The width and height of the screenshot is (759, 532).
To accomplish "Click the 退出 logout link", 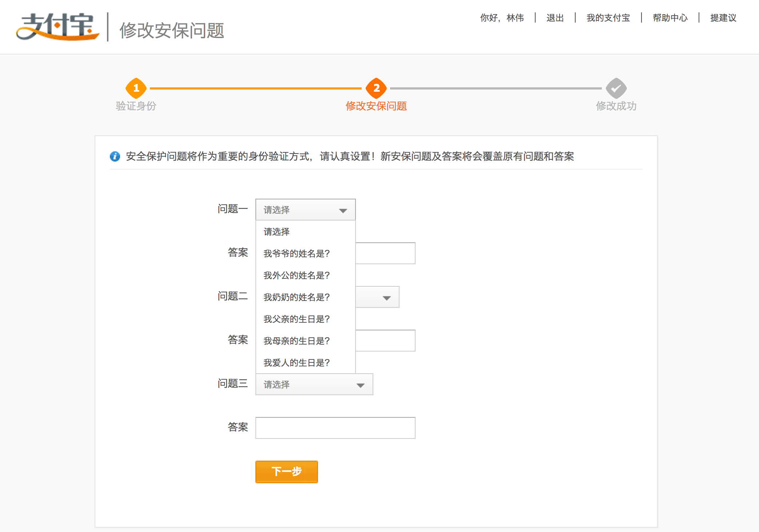I will click(555, 18).
